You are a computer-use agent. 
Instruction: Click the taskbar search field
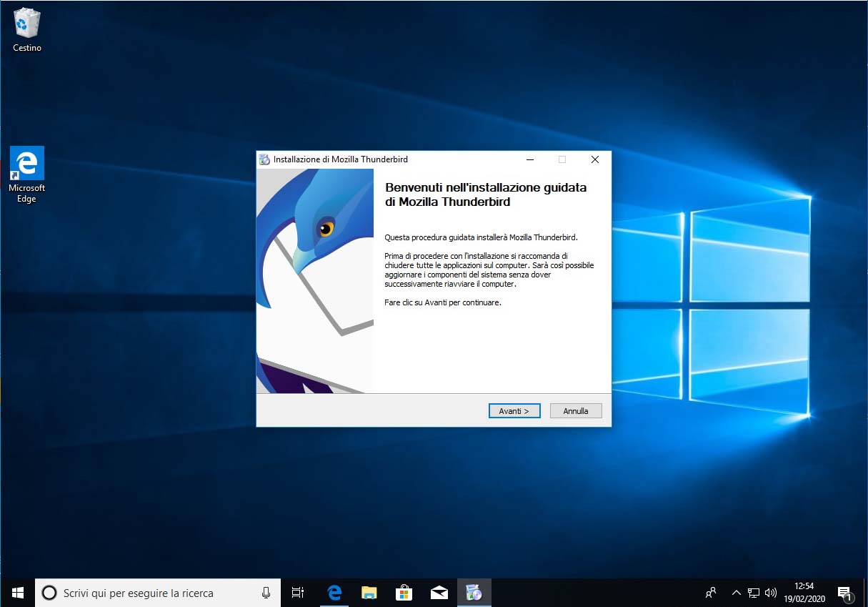[158, 593]
